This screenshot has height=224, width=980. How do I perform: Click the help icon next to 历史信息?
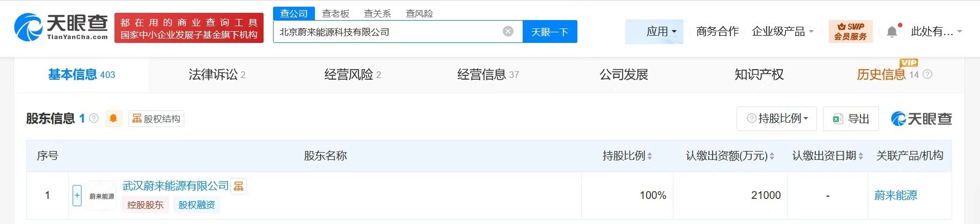(928, 74)
